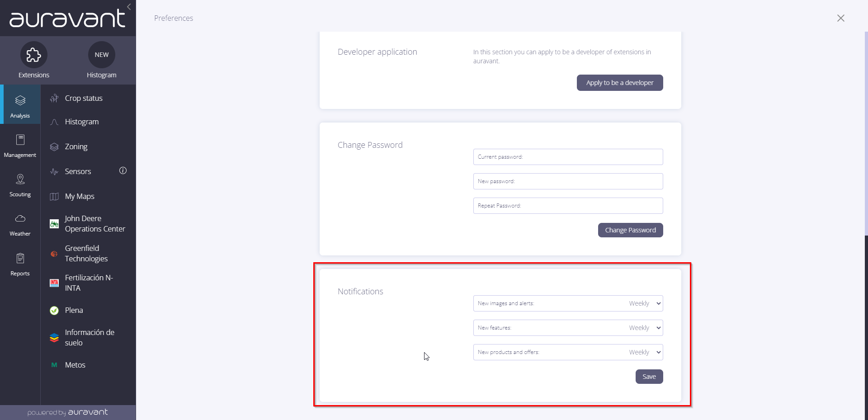Image resolution: width=868 pixels, height=420 pixels.
Task: Open the NEW Histogram shortcut icon
Action: (102, 55)
